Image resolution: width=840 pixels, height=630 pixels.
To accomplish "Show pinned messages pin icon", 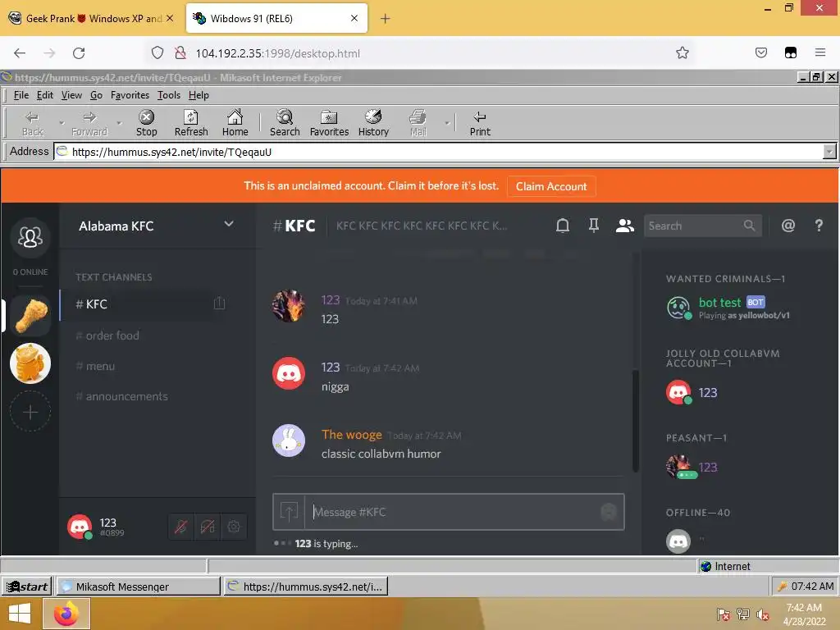I will [x=594, y=226].
